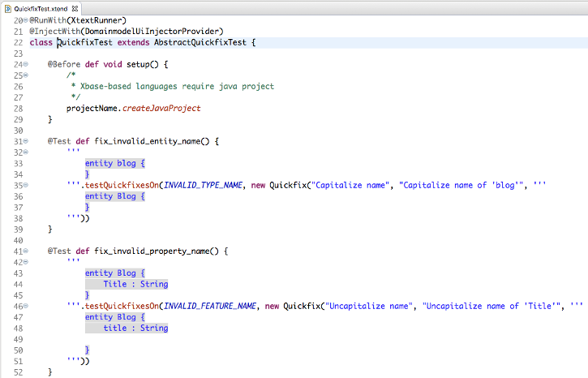Click DomainmodelUiInjectorProvider on line 21
The image size is (588, 378).
point(152,31)
